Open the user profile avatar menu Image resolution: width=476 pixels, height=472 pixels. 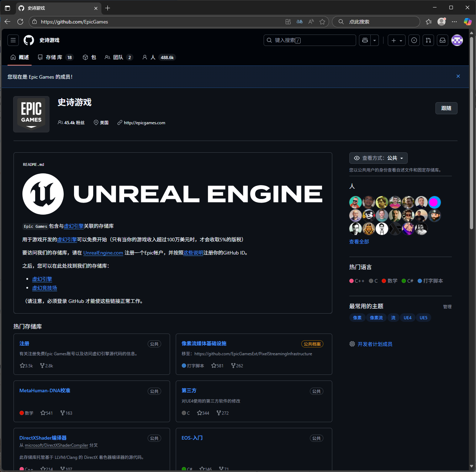(x=457, y=40)
